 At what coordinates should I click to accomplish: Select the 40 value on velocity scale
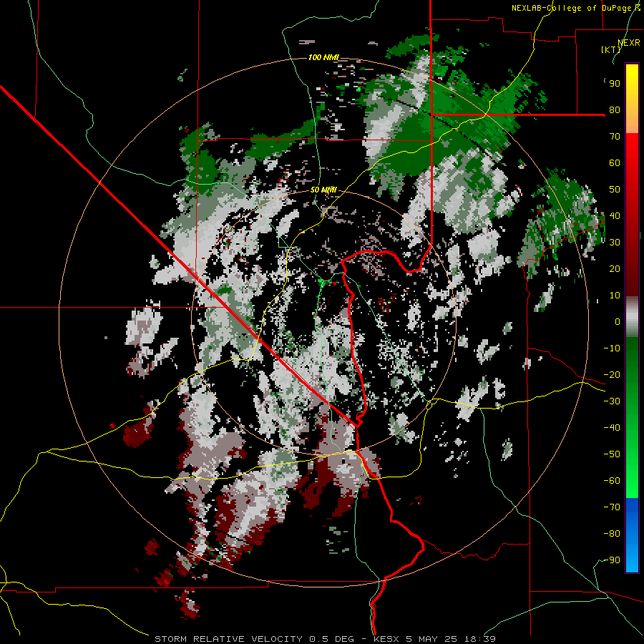(x=615, y=215)
